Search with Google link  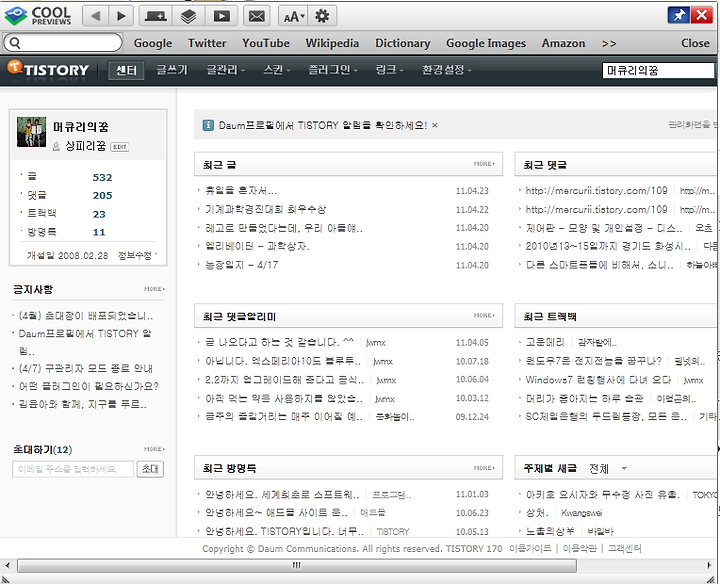(x=153, y=43)
